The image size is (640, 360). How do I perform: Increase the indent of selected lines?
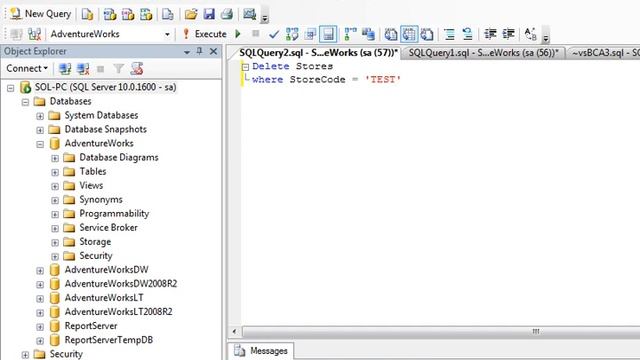coord(508,34)
